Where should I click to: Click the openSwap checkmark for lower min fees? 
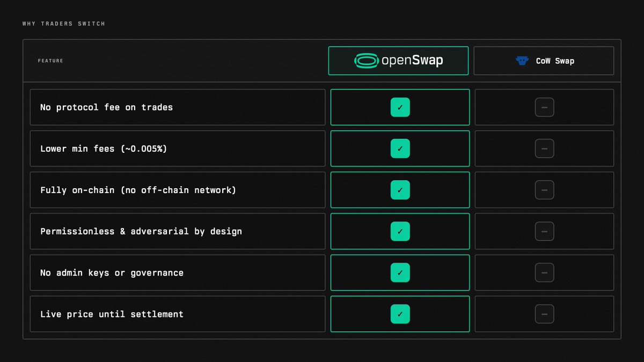[x=400, y=149]
